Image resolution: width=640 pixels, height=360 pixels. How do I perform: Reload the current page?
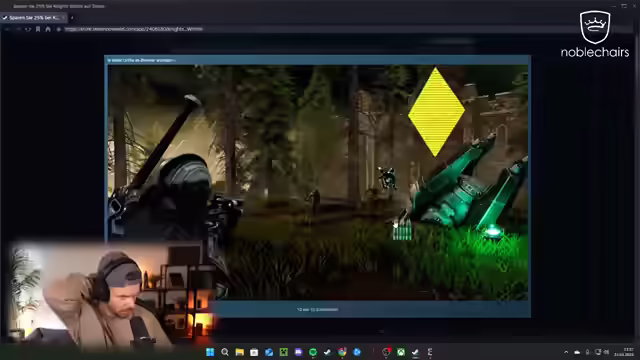coord(28,29)
